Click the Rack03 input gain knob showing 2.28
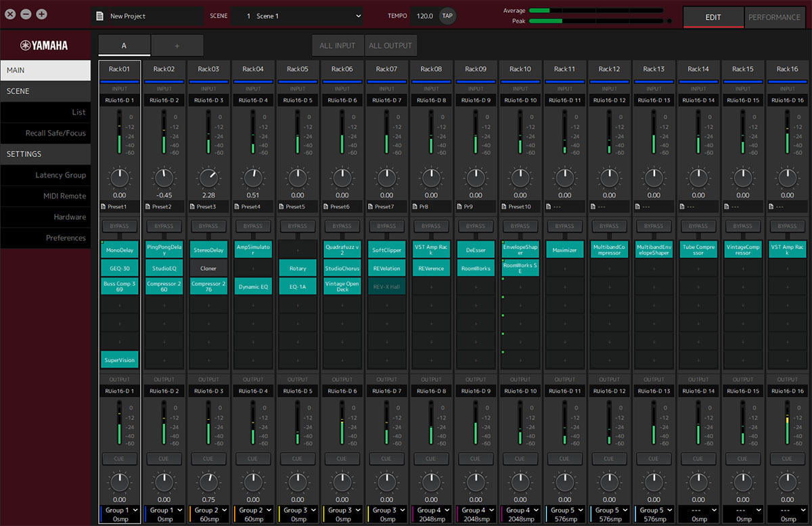Viewport: 812px width, 526px height. click(x=208, y=179)
